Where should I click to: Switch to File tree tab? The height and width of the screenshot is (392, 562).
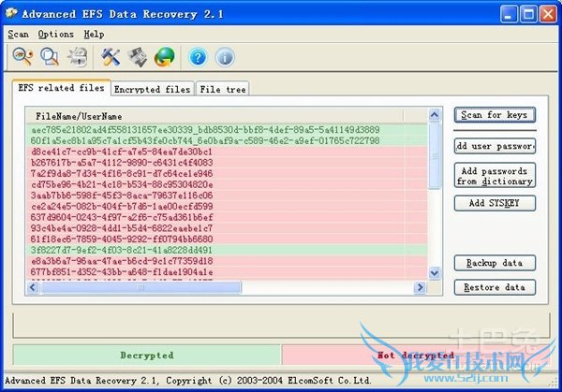click(223, 89)
